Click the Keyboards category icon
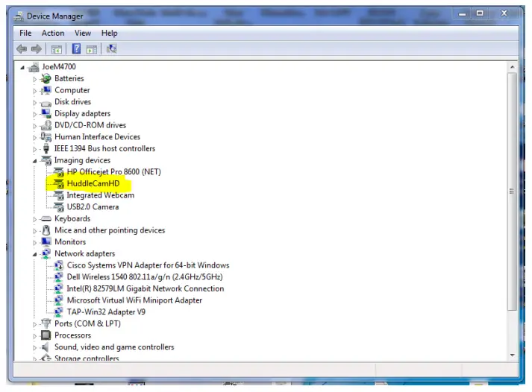The image size is (532, 392). coord(46,219)
